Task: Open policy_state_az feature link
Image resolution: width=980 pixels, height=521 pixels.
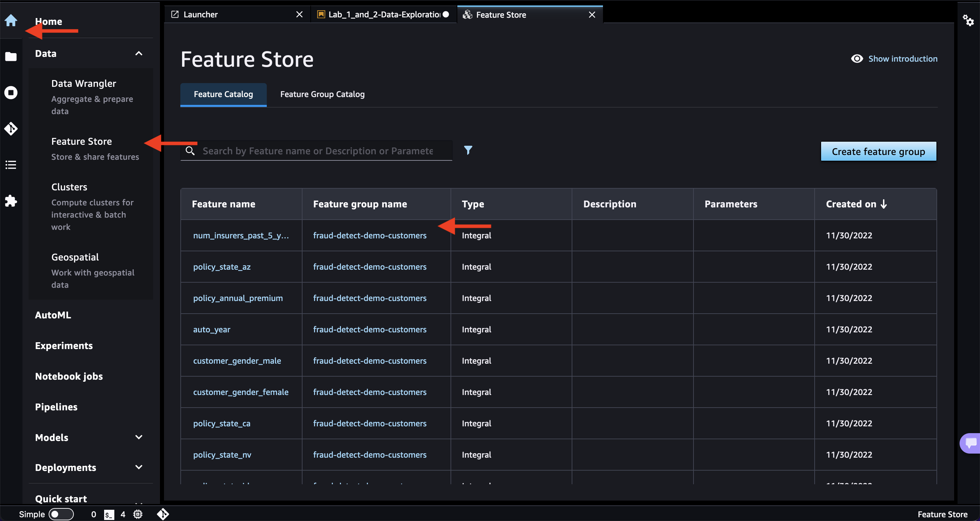Action: tap(222, 267)
